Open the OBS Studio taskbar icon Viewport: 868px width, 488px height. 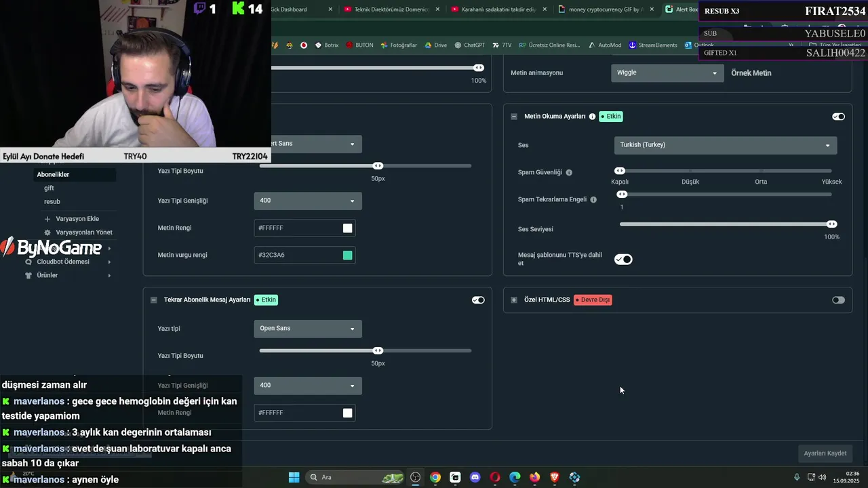[416, 477]
